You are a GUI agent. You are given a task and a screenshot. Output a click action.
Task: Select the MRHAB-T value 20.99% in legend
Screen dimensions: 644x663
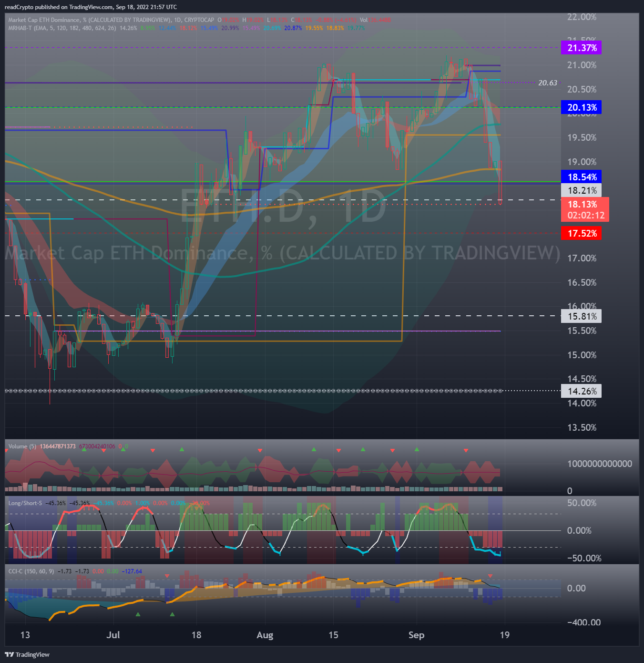pyautogui.click(x=230, y=28)
